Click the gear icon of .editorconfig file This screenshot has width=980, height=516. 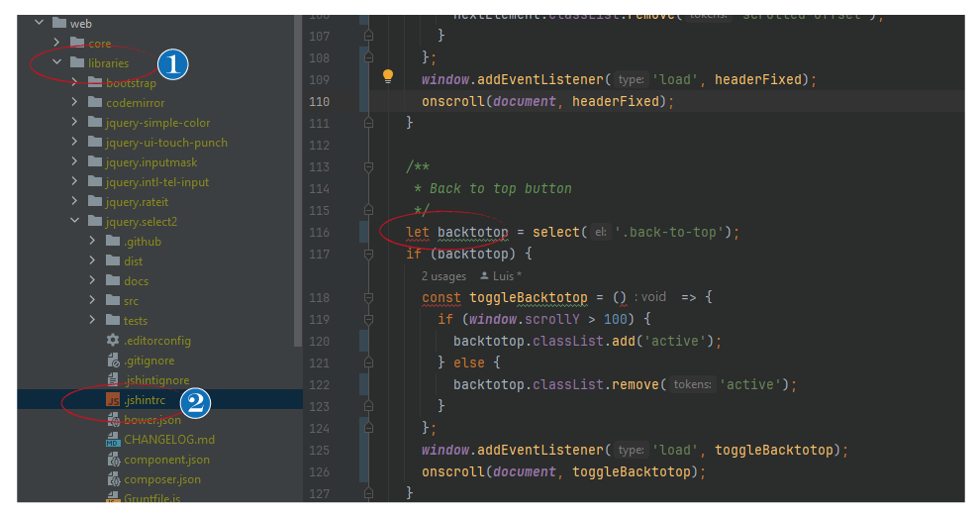[x=113, y=341]
